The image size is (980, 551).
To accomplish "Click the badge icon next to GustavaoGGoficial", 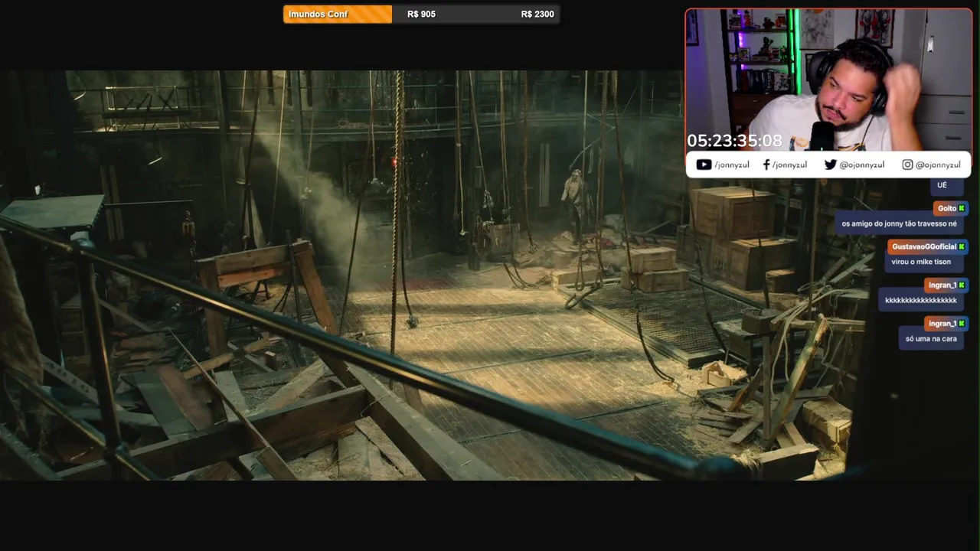I will point(962,246).
